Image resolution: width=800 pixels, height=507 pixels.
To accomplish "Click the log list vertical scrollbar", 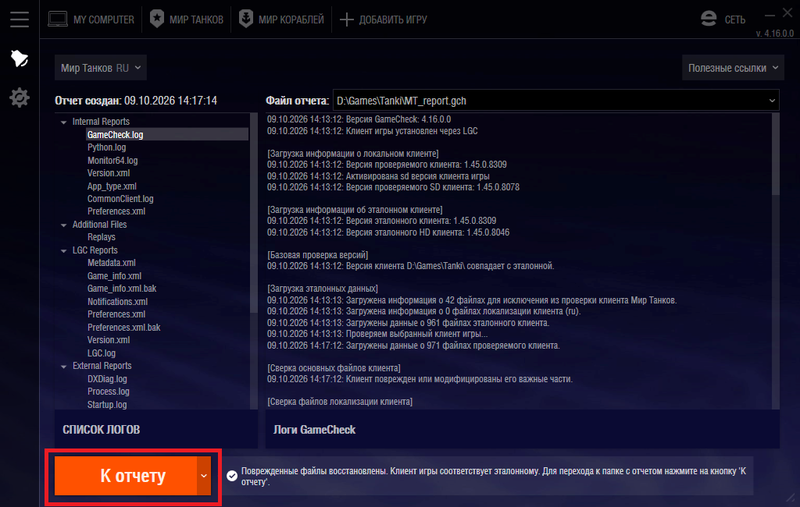I will point(254,213).
